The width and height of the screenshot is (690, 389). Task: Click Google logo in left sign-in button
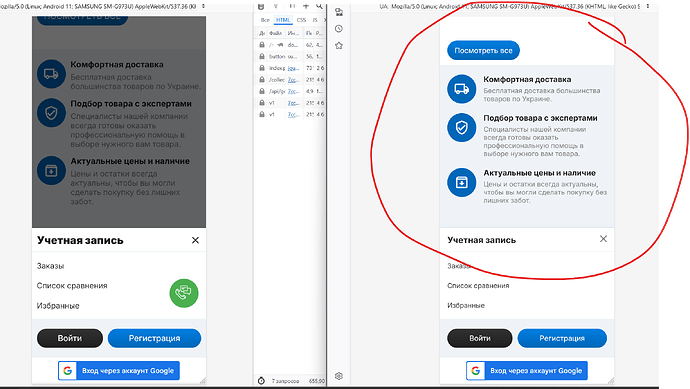click(67, 371)
